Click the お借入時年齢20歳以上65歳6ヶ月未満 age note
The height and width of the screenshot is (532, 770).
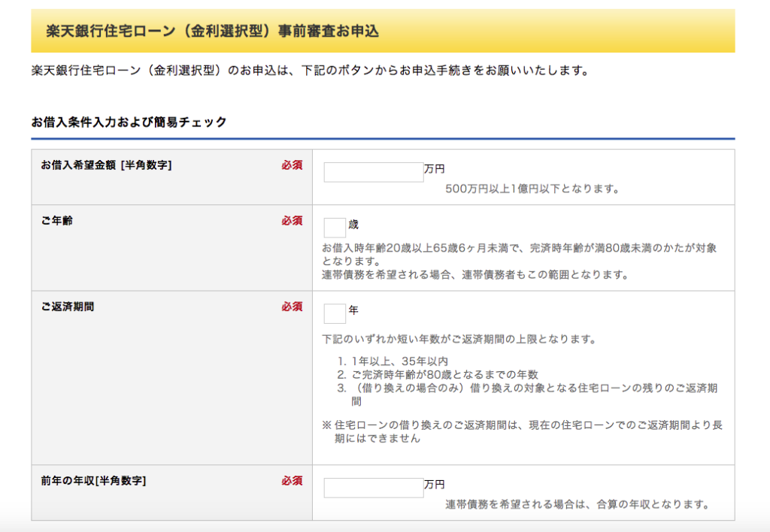point(520,255)
